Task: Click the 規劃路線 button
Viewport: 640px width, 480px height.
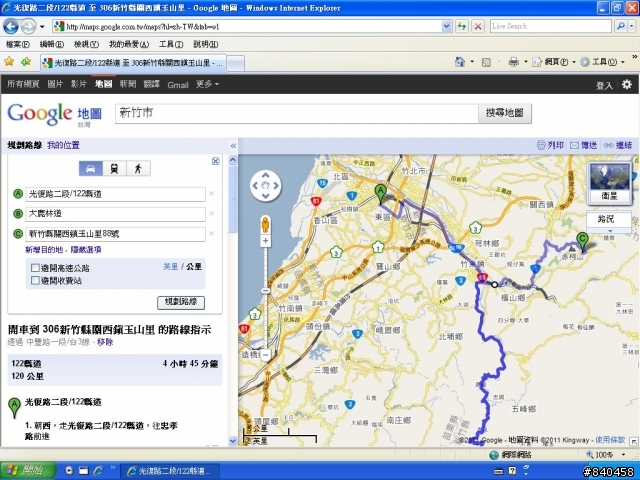Action: tap(181, 302)
